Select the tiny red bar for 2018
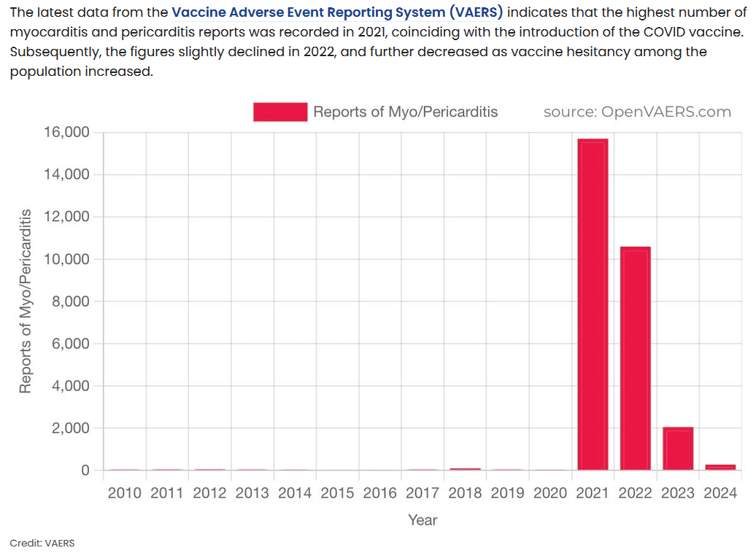Screen dimensions: 756x556 (466, 469)
